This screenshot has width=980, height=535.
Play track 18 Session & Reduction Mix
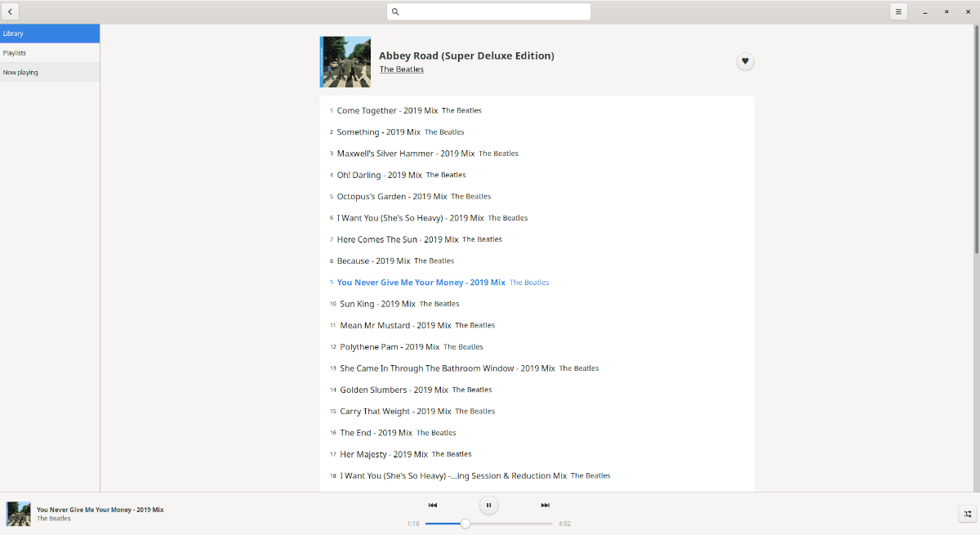[537, 475]
